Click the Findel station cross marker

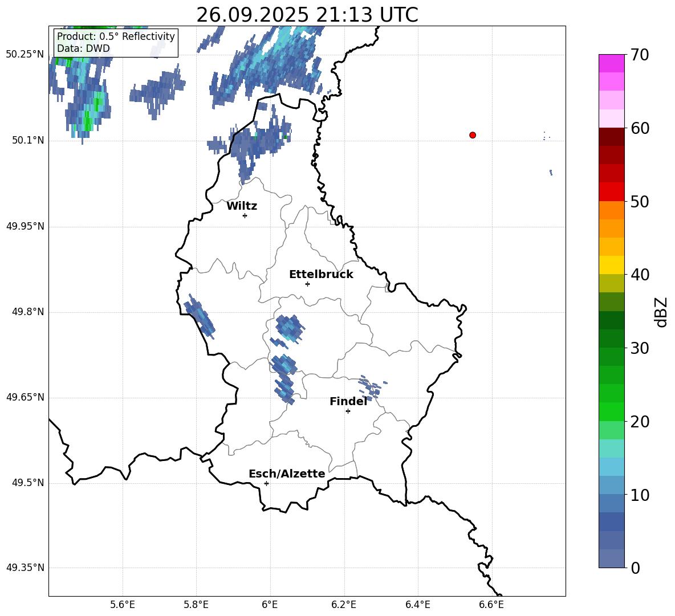coord(348,411)
